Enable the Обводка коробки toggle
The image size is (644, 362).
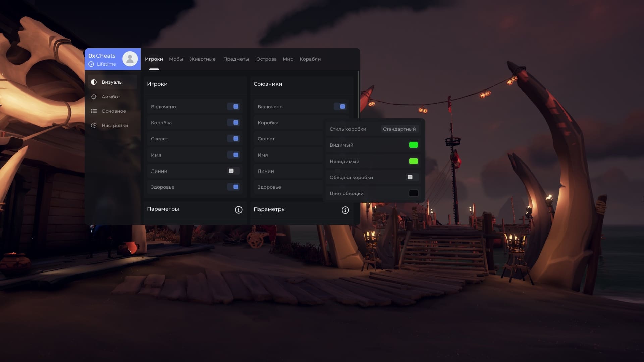click(412, 177)
